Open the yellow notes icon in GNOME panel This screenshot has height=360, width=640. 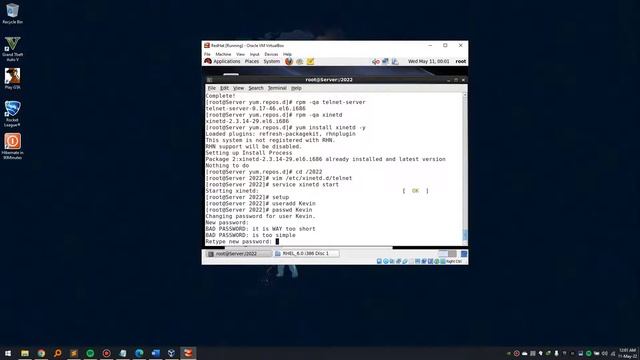tap(310, 62)
